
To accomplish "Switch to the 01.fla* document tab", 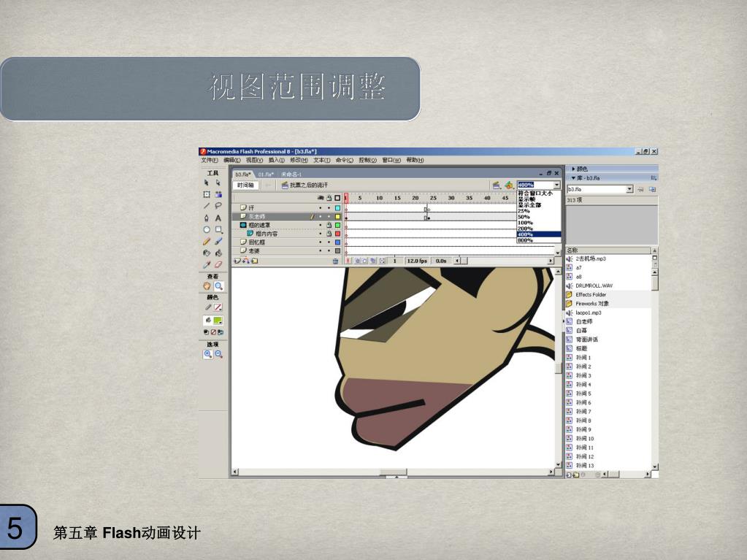I will pyautogui.click(x=266, y=174).
